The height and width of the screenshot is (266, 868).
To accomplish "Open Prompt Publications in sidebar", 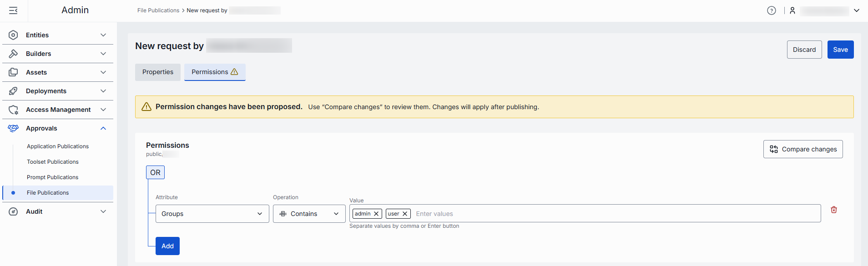I will coord(52,177).
